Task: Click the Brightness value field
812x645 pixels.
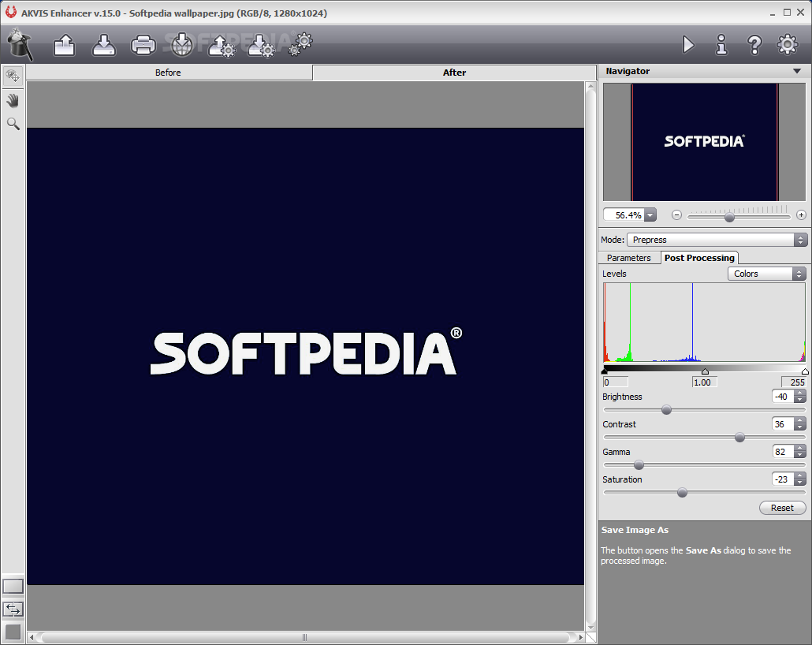Action: pos(783,397)
